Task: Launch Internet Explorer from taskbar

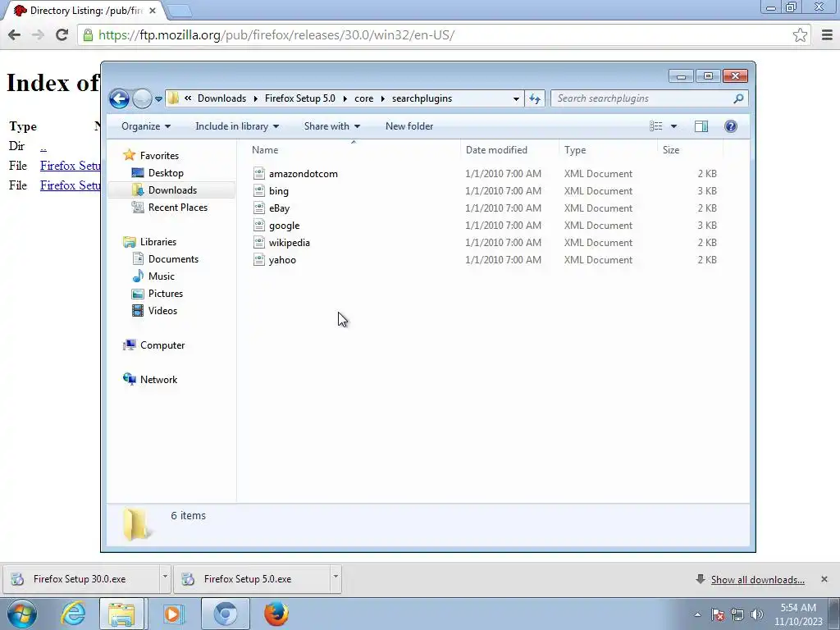Action: tap(73, 614)
